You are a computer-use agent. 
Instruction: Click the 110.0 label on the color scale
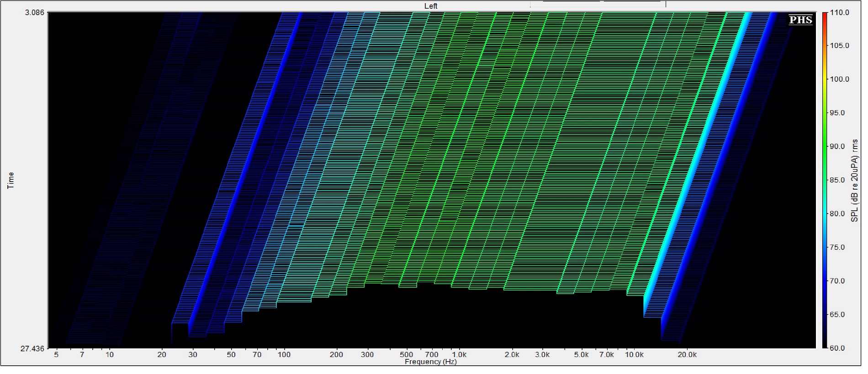pos(840,12)
